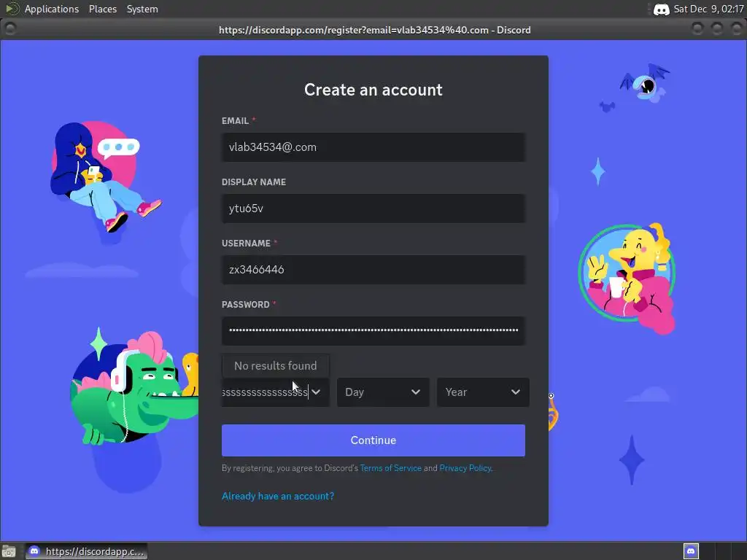
Task: Click the Applications menu logo icon
Action: click(x=12, y=9)
